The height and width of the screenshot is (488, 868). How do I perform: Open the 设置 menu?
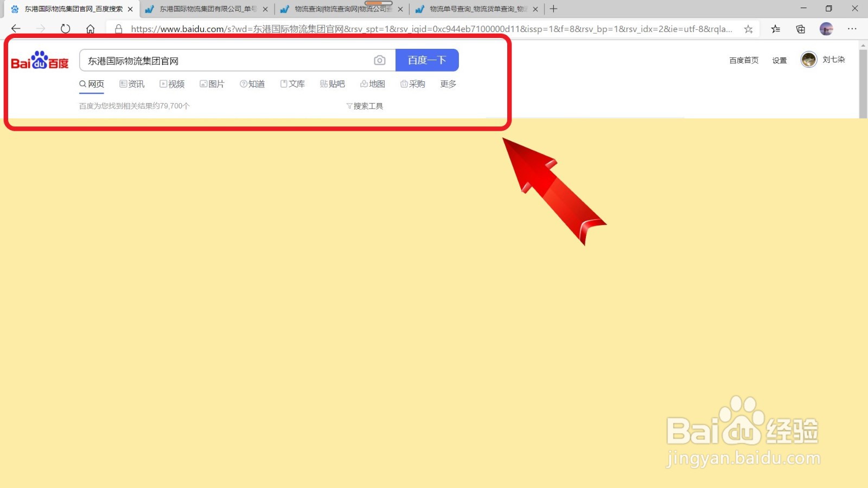coord(780,60)
